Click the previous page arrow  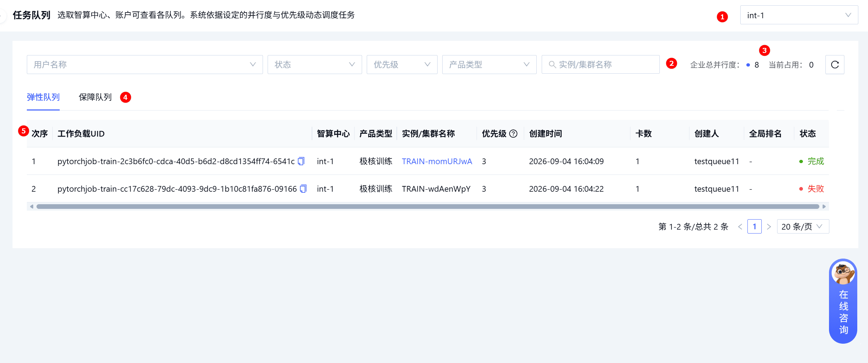[740, 227]
